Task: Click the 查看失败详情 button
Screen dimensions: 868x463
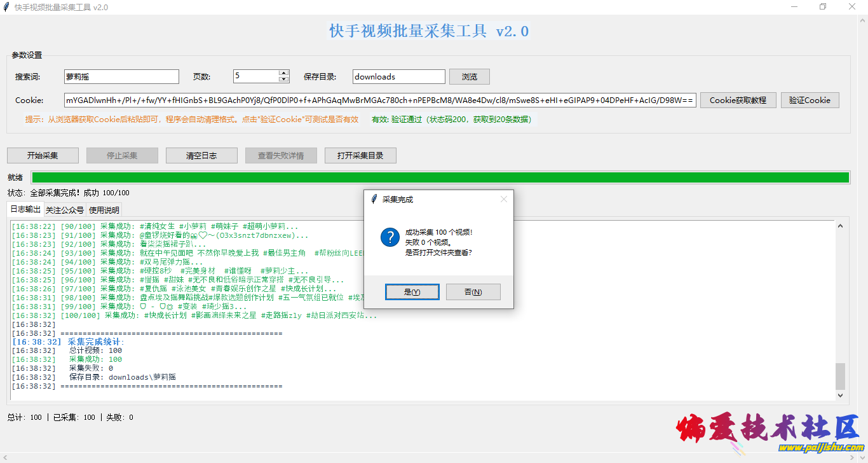Action: pyautogui.click(x=281, y=155)
